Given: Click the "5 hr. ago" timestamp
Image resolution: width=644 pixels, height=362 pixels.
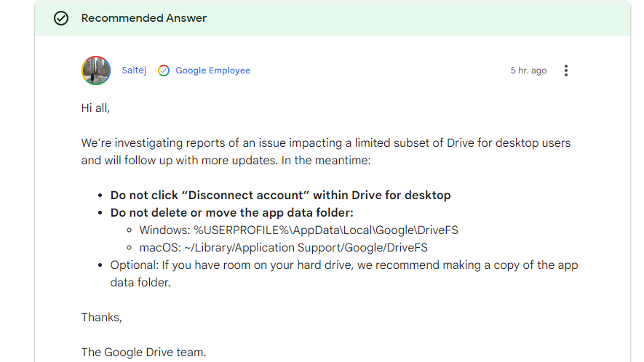Looking at the screenshot, I should 528,71.
